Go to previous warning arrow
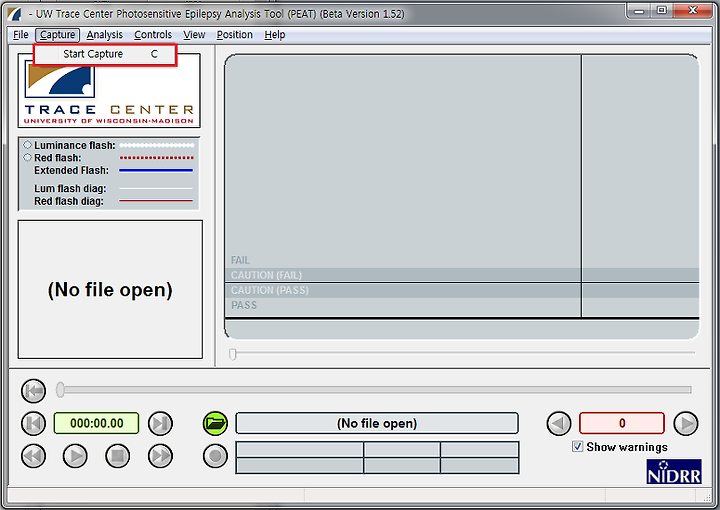Screen dimensions: 720x510 pos(559,423)
